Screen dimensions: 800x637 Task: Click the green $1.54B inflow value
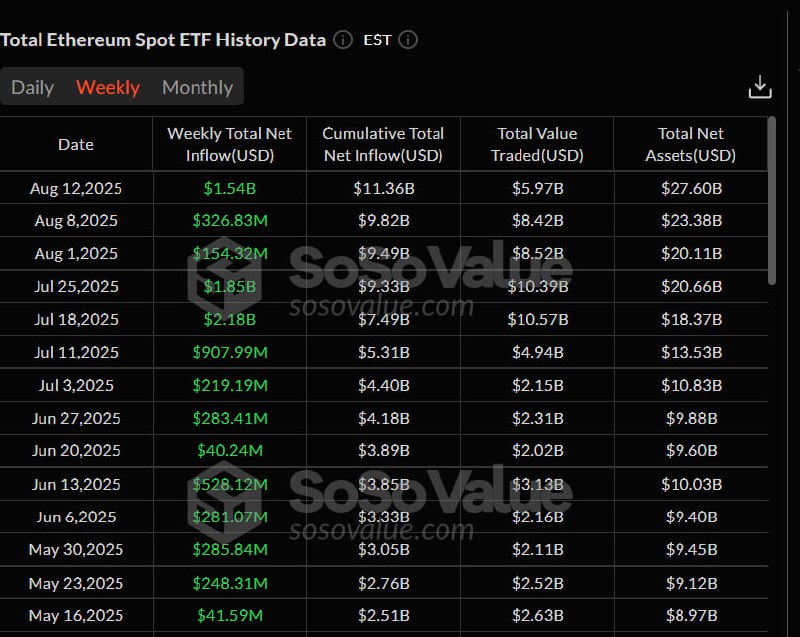(228, 188)
